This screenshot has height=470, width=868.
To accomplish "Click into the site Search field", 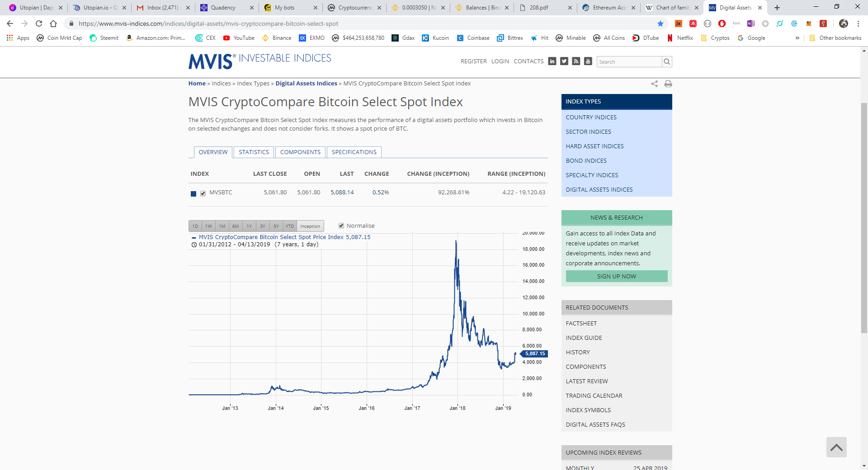I will coord(629,61).
